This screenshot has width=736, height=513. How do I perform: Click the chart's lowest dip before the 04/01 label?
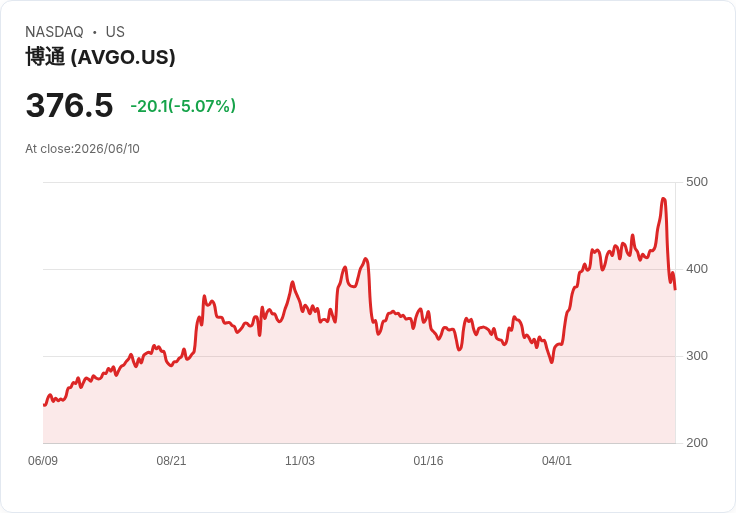(x=552, y=362)
